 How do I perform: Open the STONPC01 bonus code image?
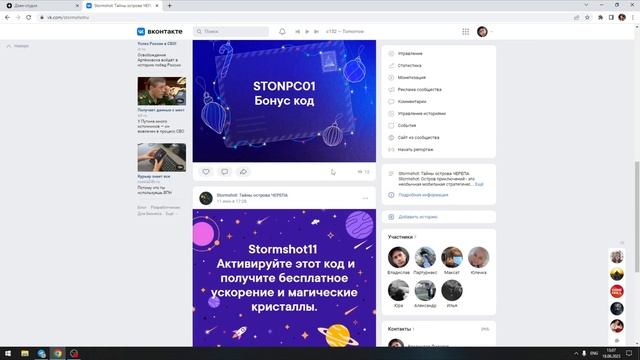284,101
